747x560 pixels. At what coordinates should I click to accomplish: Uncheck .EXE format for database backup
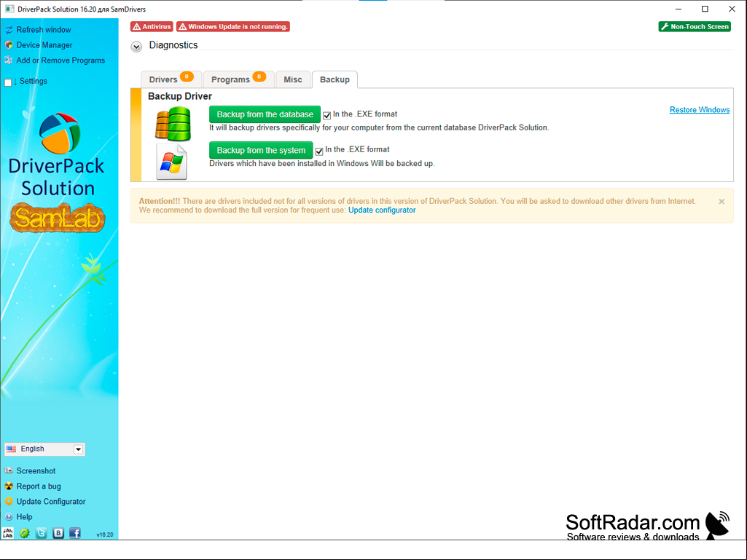tap(326, 115)
